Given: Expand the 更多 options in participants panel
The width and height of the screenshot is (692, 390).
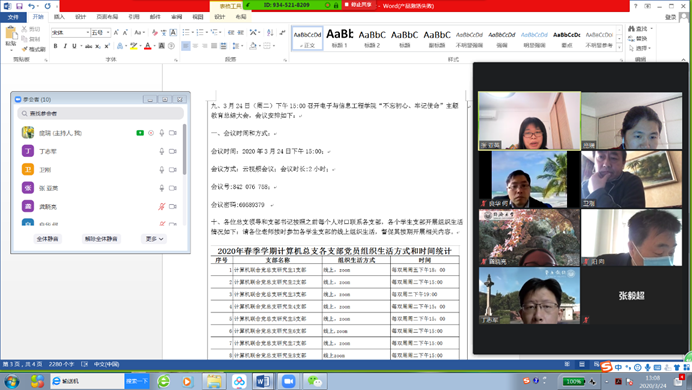Looking at the screenshot, I should [x=154, y=239].
